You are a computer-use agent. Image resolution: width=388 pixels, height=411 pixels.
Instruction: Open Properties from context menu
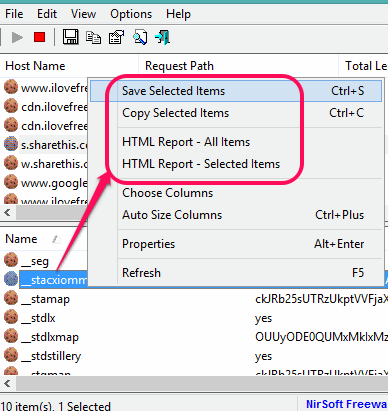pyautogui.click(x=236, y=244)
